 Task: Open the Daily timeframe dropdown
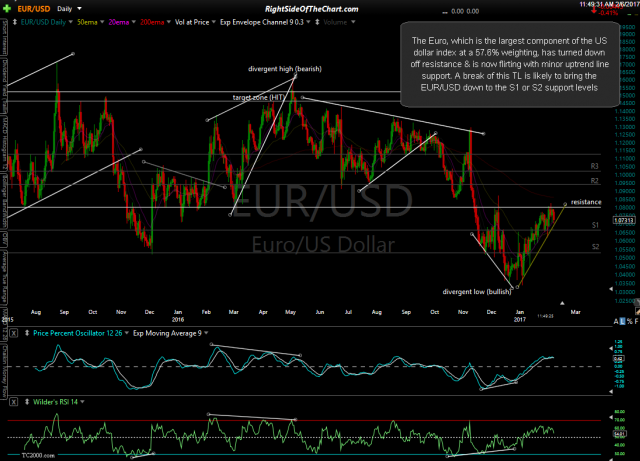[x=80, y=9]
